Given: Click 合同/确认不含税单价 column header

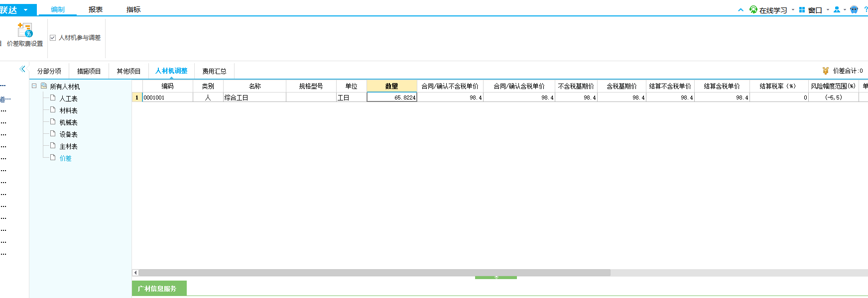Looking at the screenshot, I should click(x=450, y=86).
